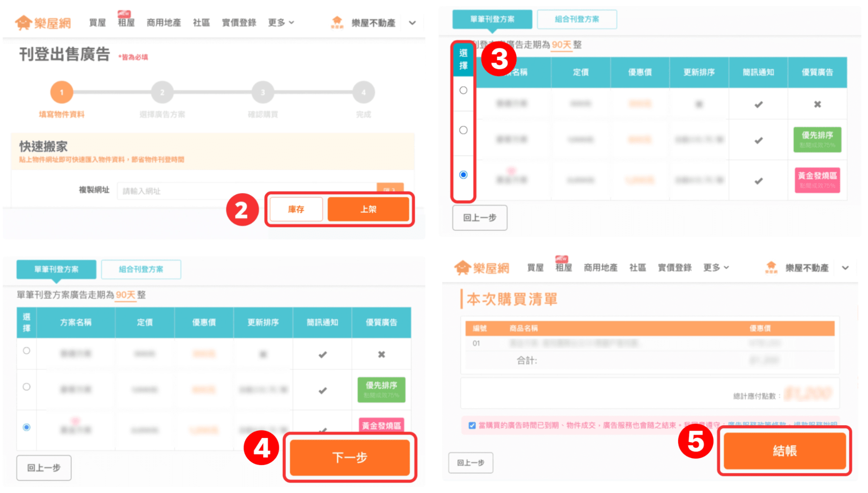The image size is (868, 493).
Task: Click 樂屋不動產 account icon on 刊登出售廣告 page
Action: (337, 23)
